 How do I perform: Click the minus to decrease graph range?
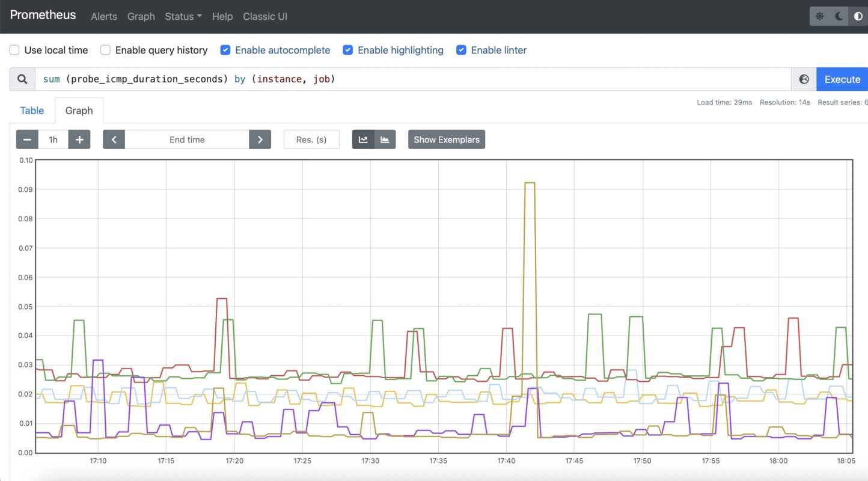pyautogui.click(x=27, y=139)
